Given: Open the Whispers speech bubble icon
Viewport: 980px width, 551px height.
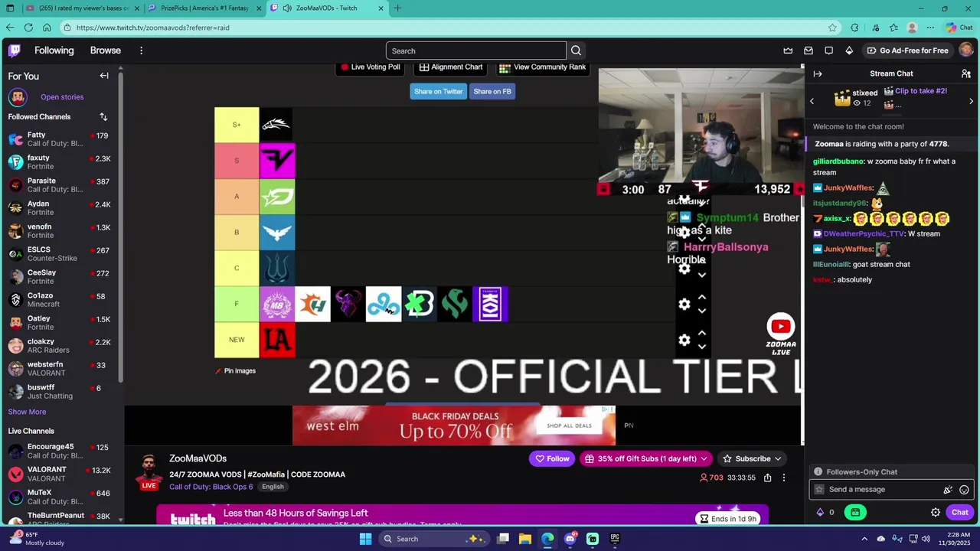Looking at the screenshot, I should pos(828,51).
